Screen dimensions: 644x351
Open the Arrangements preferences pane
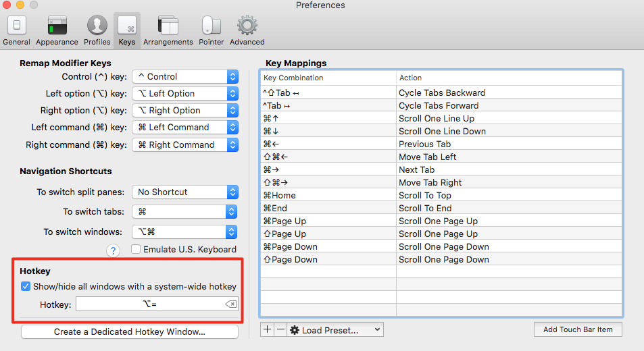[168, 30]
